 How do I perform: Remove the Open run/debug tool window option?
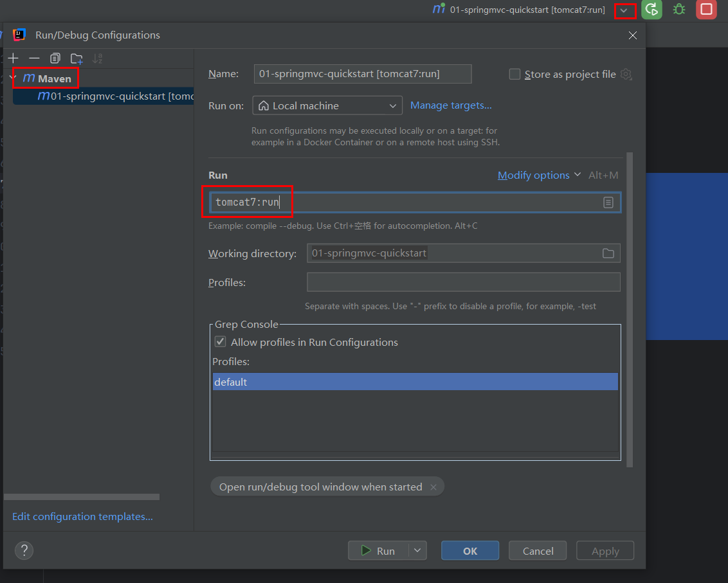(x=433, y=487)
